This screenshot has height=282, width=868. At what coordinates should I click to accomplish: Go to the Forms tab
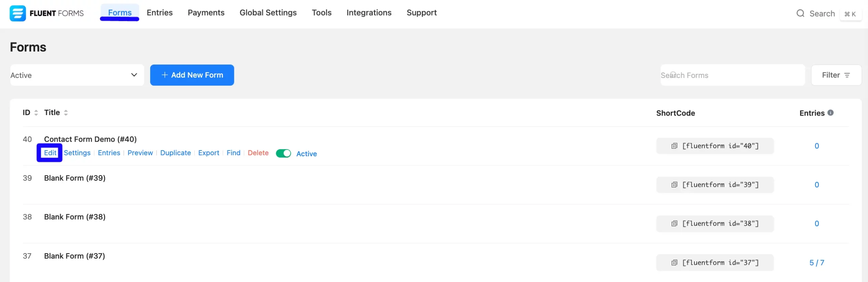pyautogui.click(x=120, y=13)
